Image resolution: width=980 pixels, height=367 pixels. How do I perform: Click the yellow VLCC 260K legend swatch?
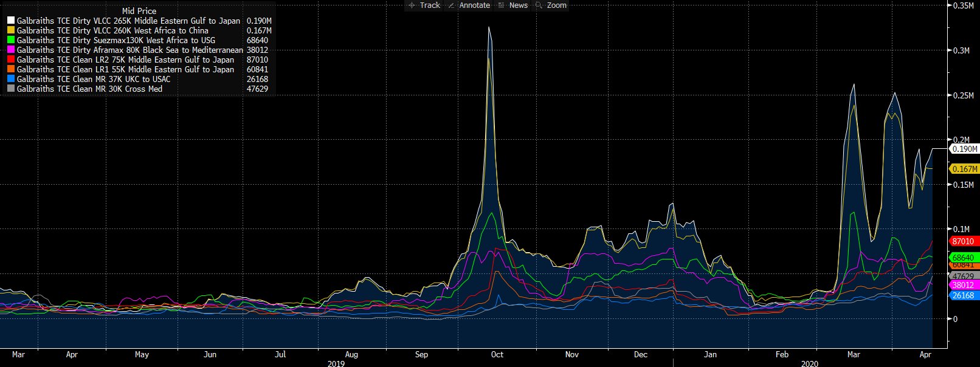pyautogui.click(x=11, y=30)
